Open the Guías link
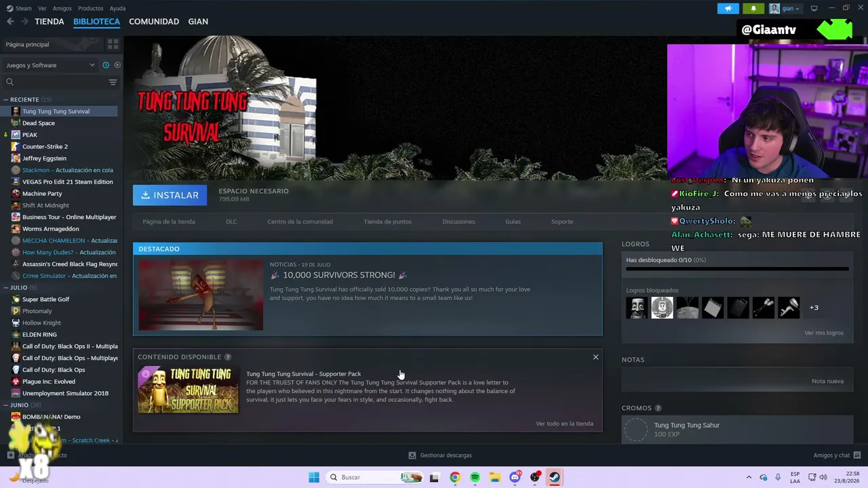This screenshot has height=488, width=868. click(x=513, y=222)
